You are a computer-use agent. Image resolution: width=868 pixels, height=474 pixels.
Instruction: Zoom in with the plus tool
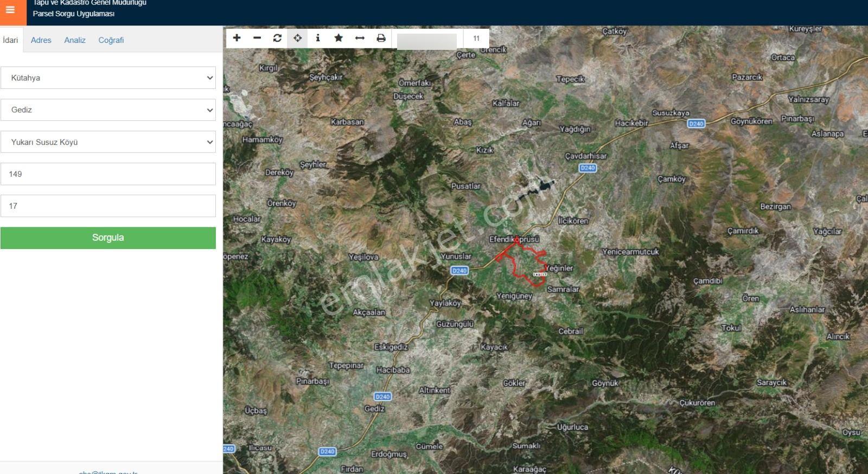pyautogui.click(x=237, y=38)
